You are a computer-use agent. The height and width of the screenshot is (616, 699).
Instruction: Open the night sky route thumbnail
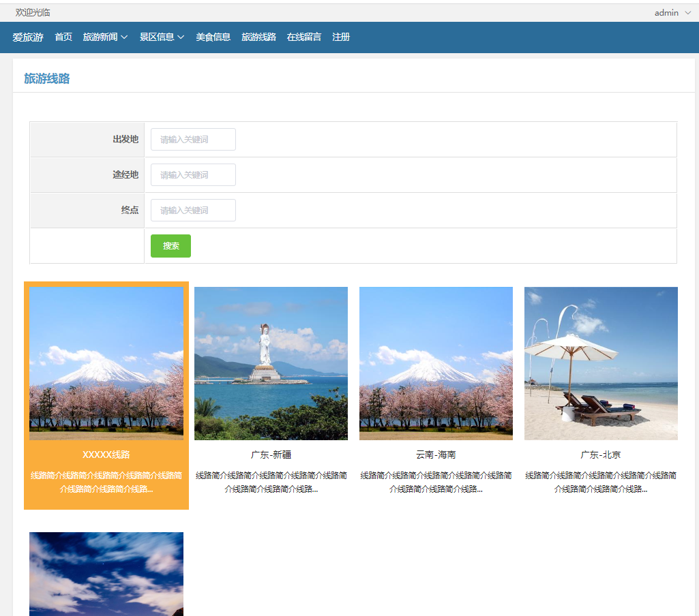(106, 574)
